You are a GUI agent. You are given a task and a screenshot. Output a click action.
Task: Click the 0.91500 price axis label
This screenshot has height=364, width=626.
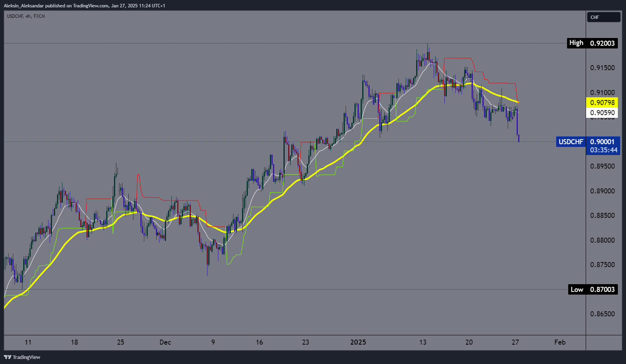coord(602,68)
